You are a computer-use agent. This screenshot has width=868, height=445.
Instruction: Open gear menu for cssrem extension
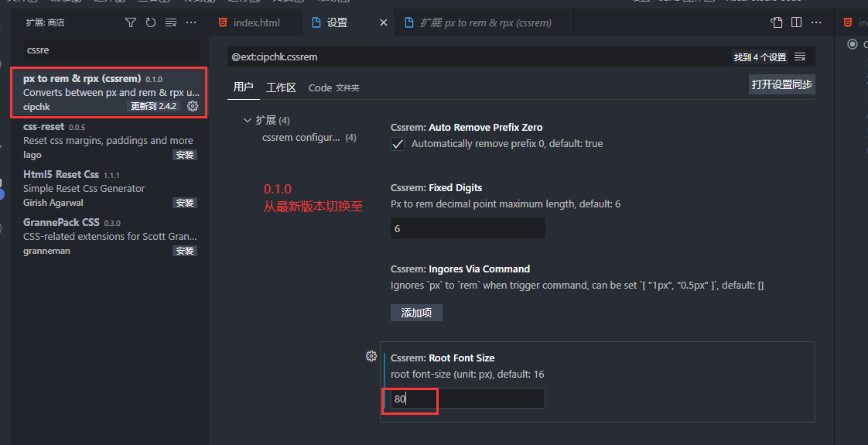click(x=193, y=106)
